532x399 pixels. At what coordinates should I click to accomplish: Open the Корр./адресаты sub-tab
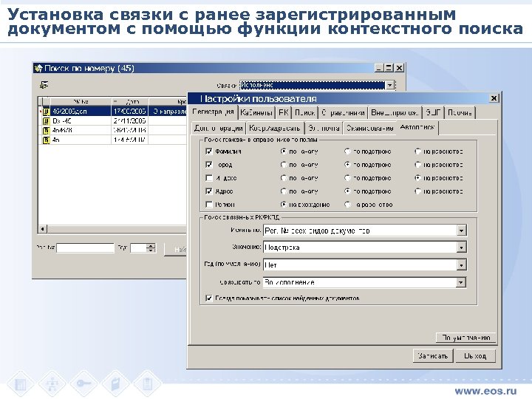click(x=274, y=129)
